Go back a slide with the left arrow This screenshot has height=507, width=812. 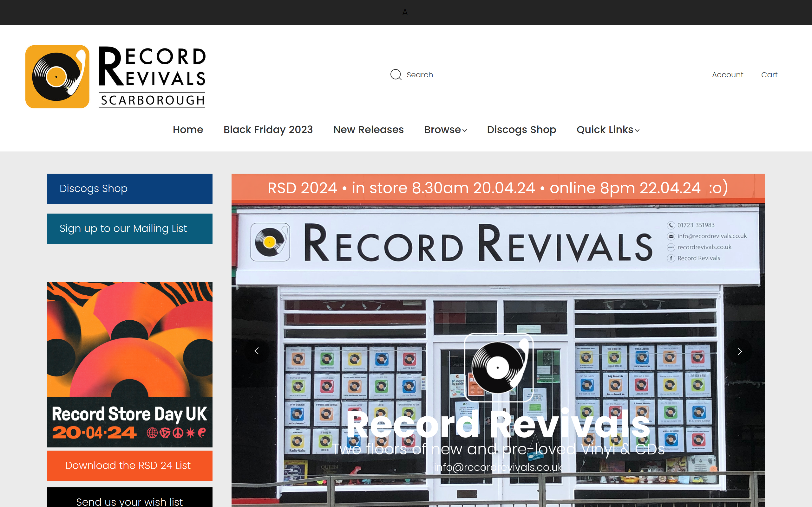[257, 351]
